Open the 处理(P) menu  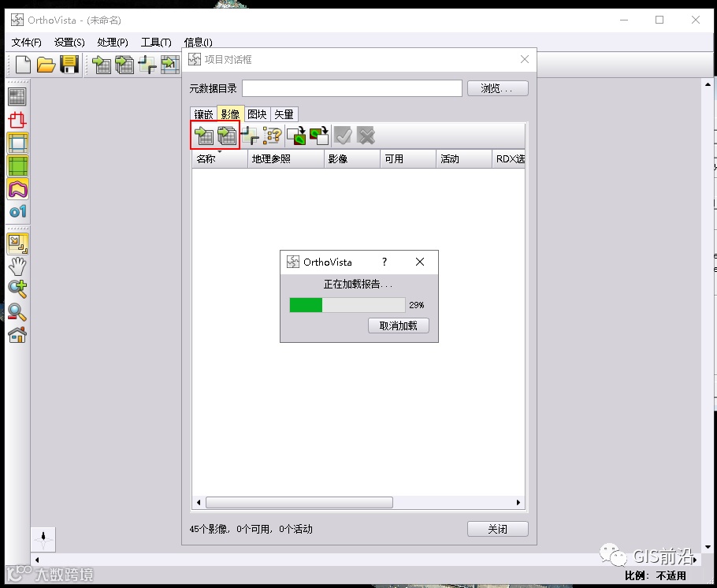[x=113, y=43]
